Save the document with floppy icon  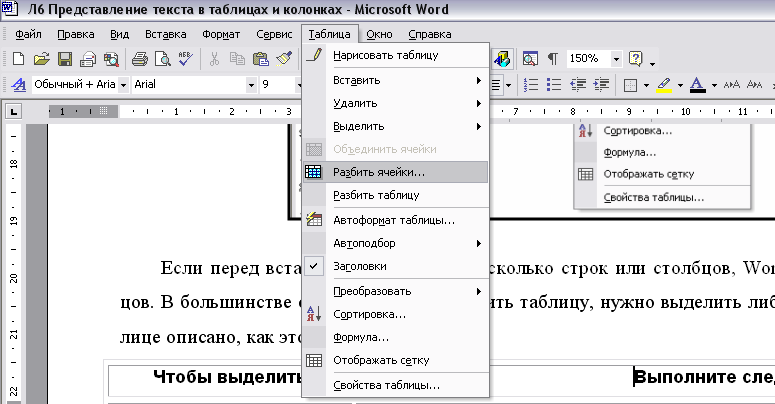coord(65,59)
